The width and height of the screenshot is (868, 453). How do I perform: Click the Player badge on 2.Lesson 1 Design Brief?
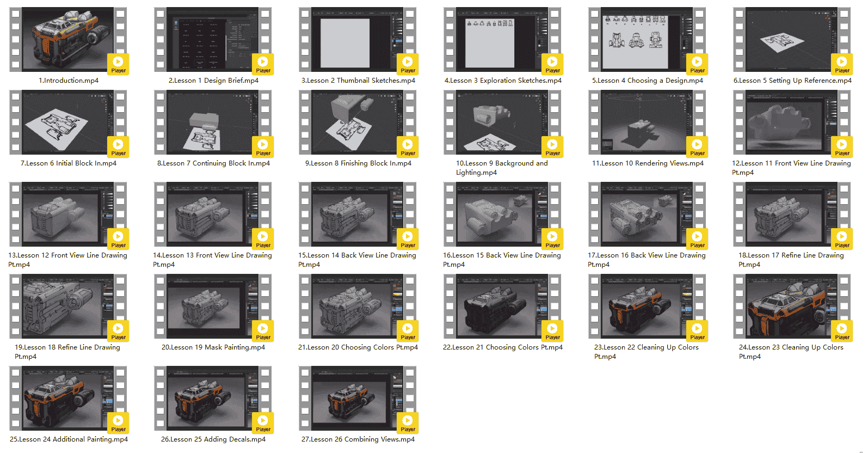(x=263, y=64)
